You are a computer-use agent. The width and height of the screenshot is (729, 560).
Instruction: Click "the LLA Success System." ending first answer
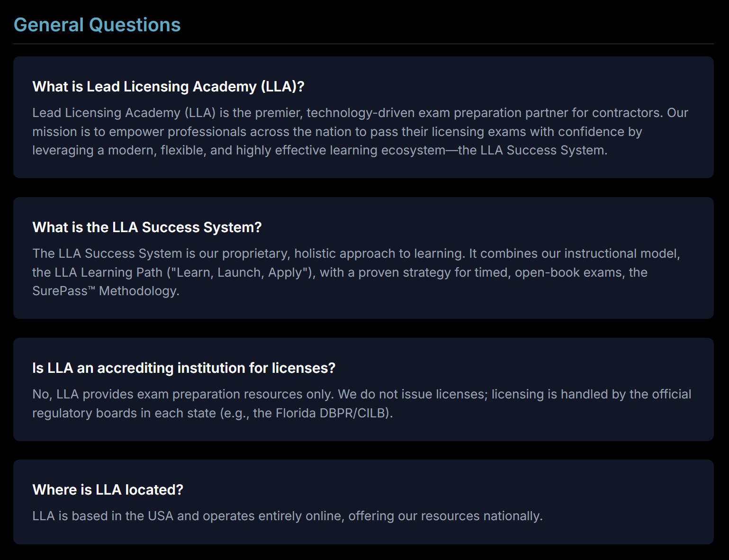(x=532, y=150)
